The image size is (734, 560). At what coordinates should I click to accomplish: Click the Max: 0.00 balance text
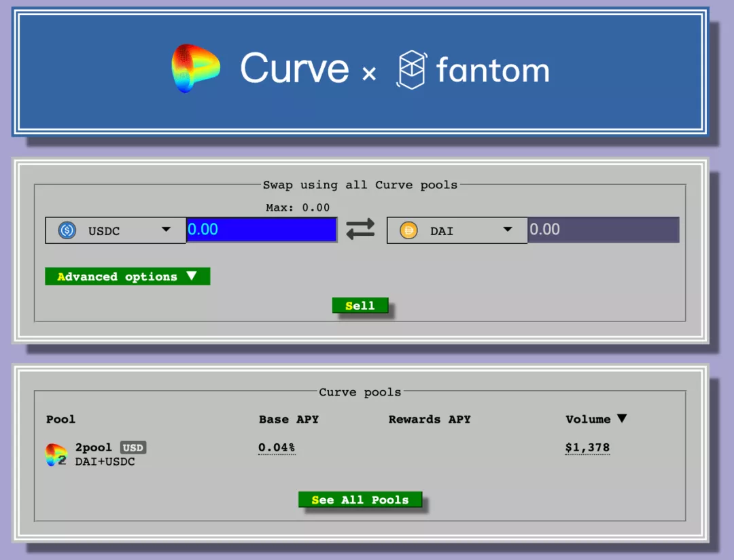pyautogui.click(x=298, y=207)
